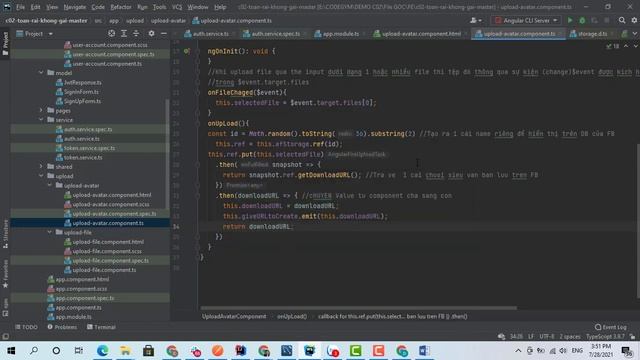Hide the Project panel with minus icon

[x=164, y=33]
